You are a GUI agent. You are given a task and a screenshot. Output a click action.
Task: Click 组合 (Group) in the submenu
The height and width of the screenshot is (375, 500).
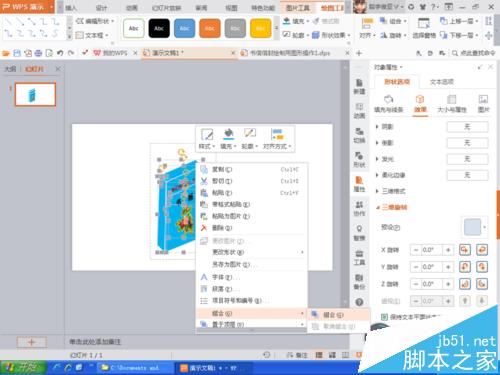point(338,315)
